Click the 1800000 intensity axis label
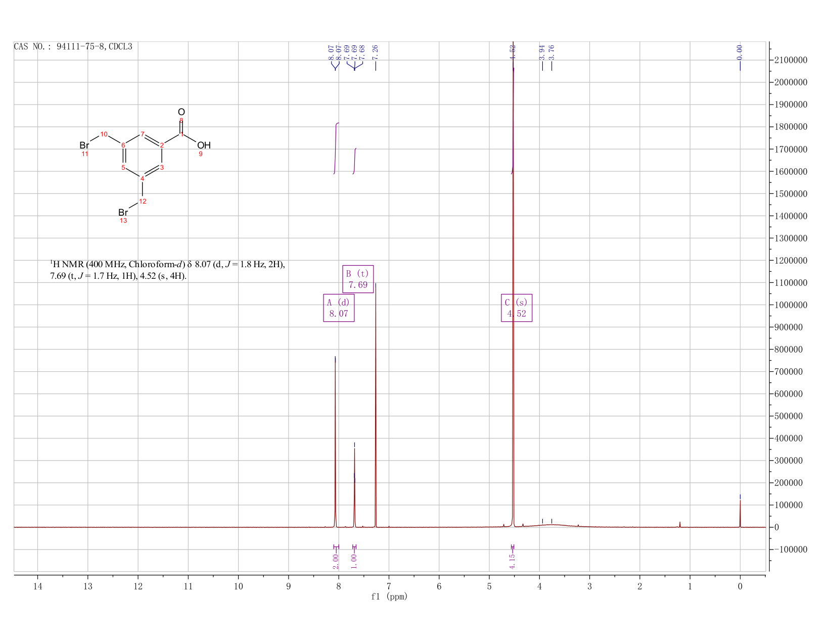This screenshot has width=834, height=644. [x=791, y=127]
